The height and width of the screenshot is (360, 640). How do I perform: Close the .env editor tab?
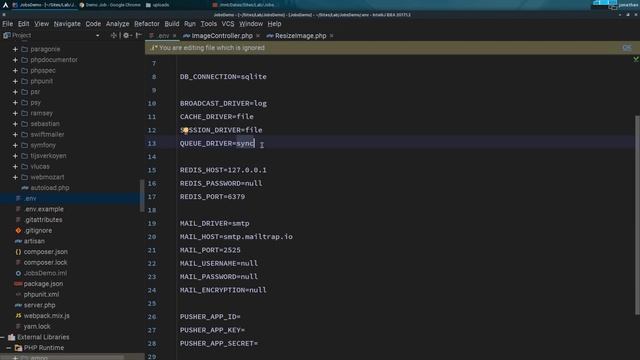[174, 36]
